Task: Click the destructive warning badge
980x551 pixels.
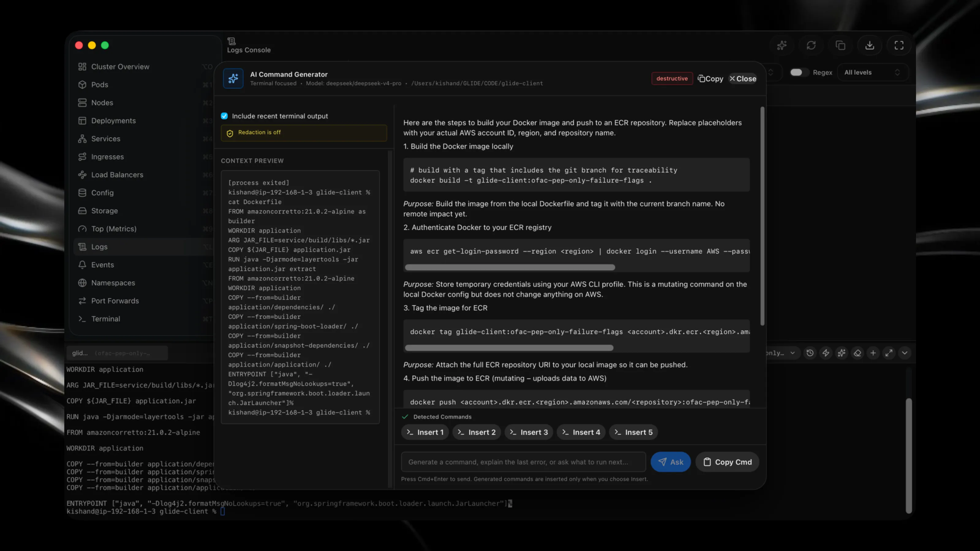Action: point(672,79)
